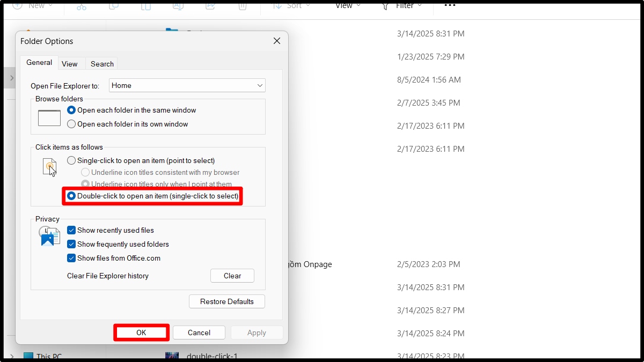
Task: Select the file ending in Onpage
Action: click(311, 264)
